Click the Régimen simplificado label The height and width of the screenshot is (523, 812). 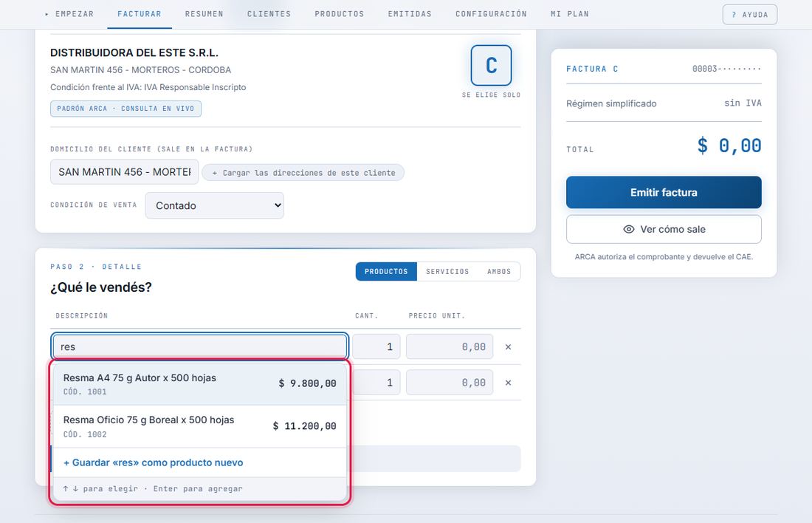point(611,103)
